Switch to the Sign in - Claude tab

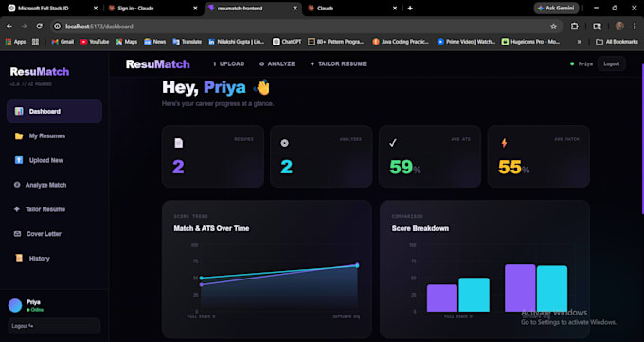click(x=152, y=9)
